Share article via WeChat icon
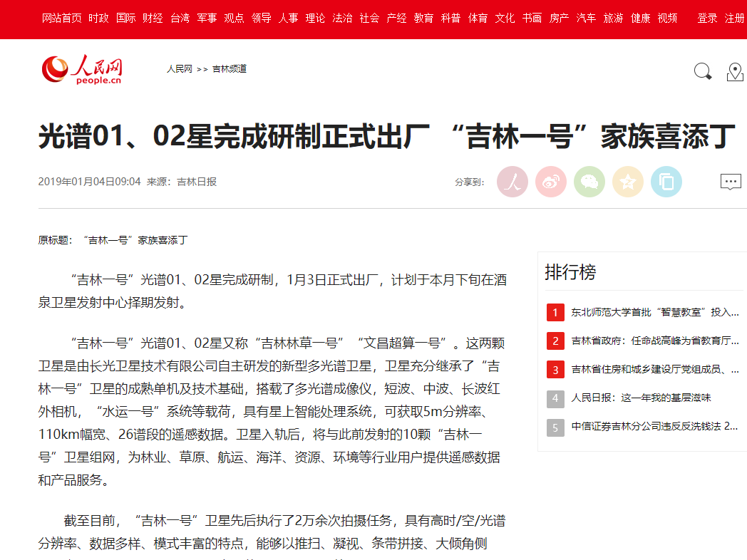This screenshot has height=560, width=747. 589,182
